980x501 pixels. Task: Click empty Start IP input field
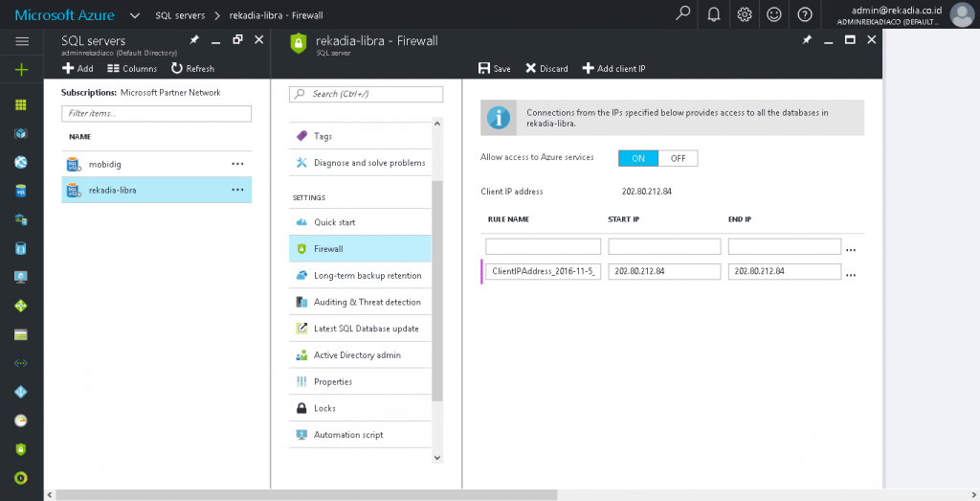coord(664,246)
